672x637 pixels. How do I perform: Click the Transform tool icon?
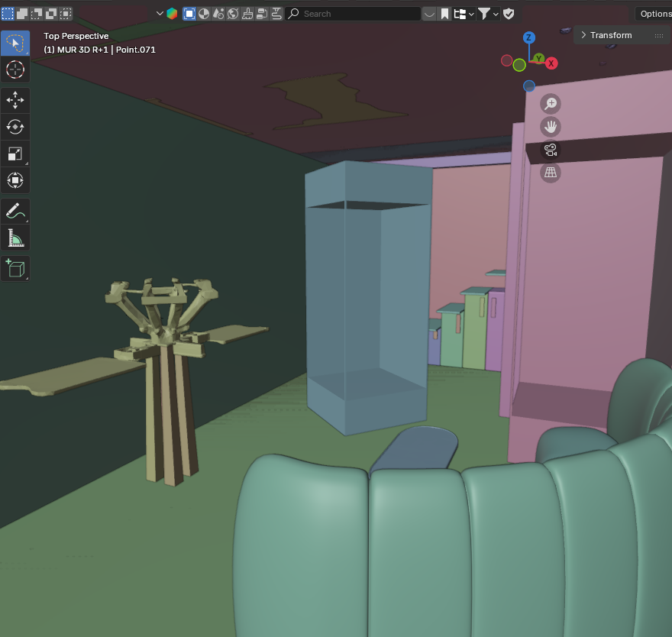(15, 180)
